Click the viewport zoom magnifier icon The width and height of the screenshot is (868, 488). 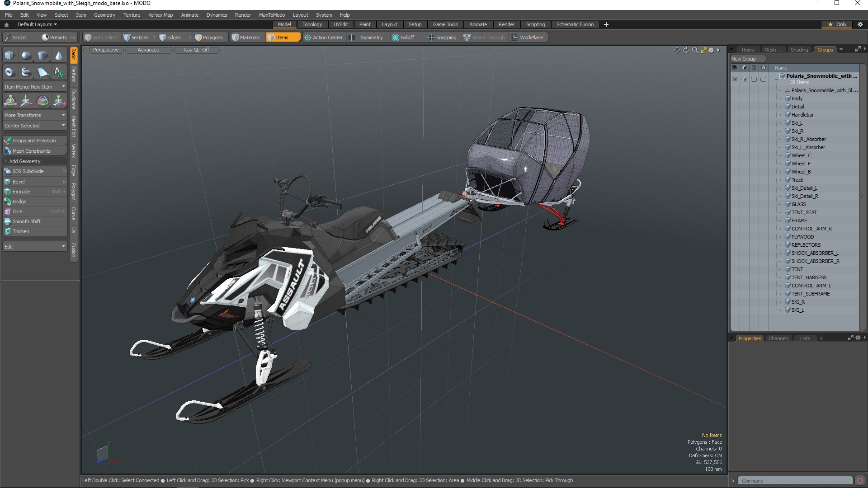click(695, 50)
